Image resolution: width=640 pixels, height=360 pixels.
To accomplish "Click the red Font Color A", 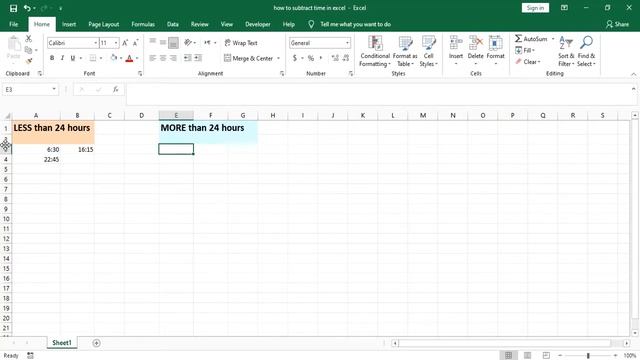I will tap(129, 58).
